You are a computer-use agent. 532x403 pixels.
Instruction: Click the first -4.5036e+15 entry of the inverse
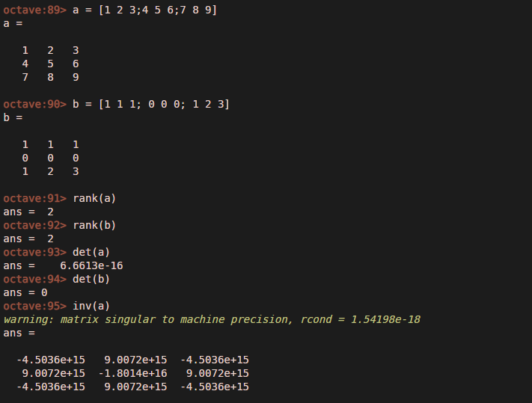(53, 360)
